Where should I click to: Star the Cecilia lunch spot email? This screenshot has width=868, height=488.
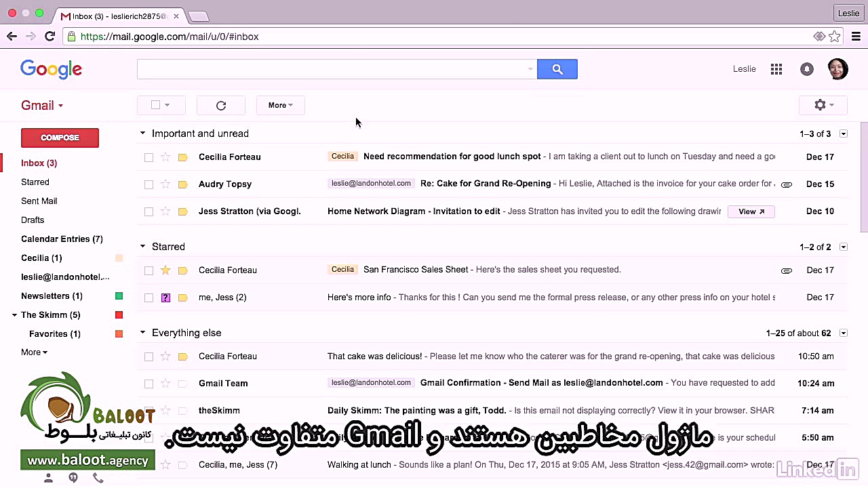coord(165,157)
